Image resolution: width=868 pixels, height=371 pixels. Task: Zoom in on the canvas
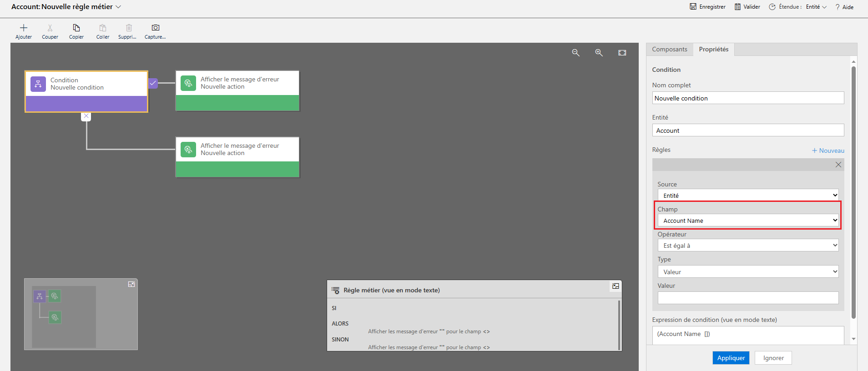(599, 53)
